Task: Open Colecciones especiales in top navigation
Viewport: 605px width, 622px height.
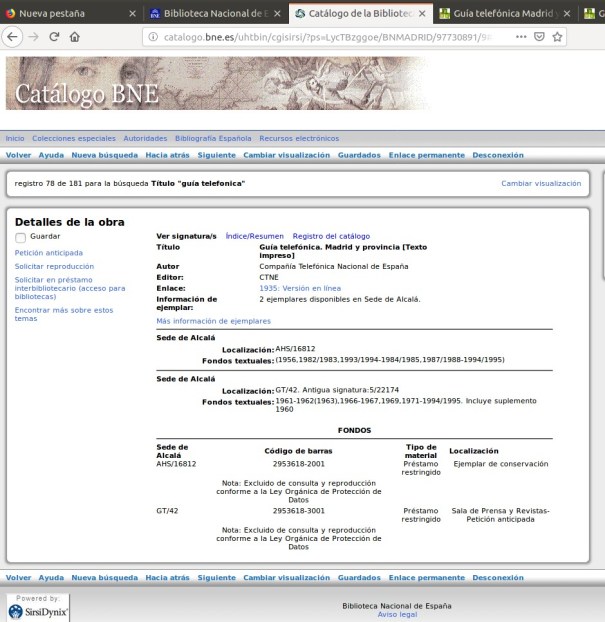Action: (x=73, y=139)
